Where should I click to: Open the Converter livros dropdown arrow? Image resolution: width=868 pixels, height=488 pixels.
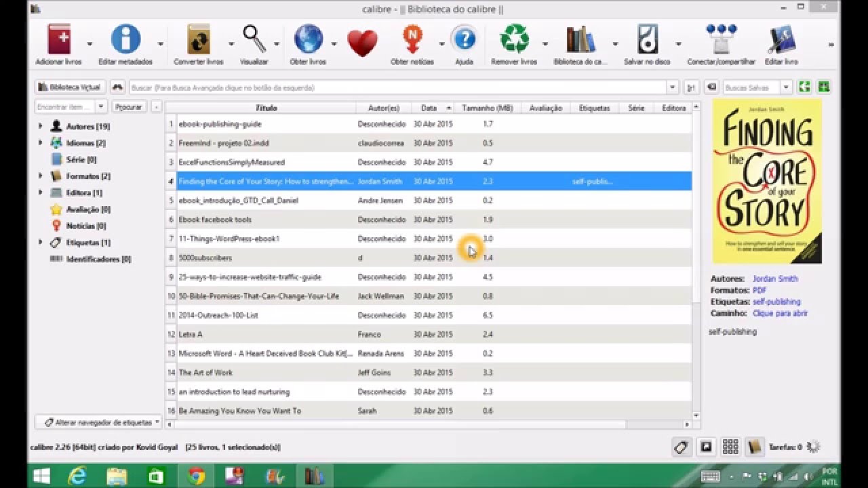(x=231, y=44)
